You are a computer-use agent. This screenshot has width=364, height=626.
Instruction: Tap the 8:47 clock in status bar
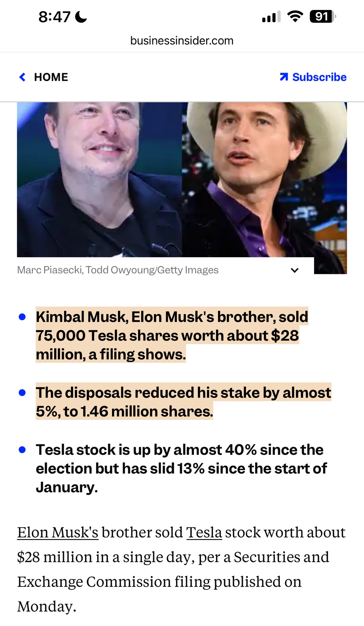tap(54, 17)
